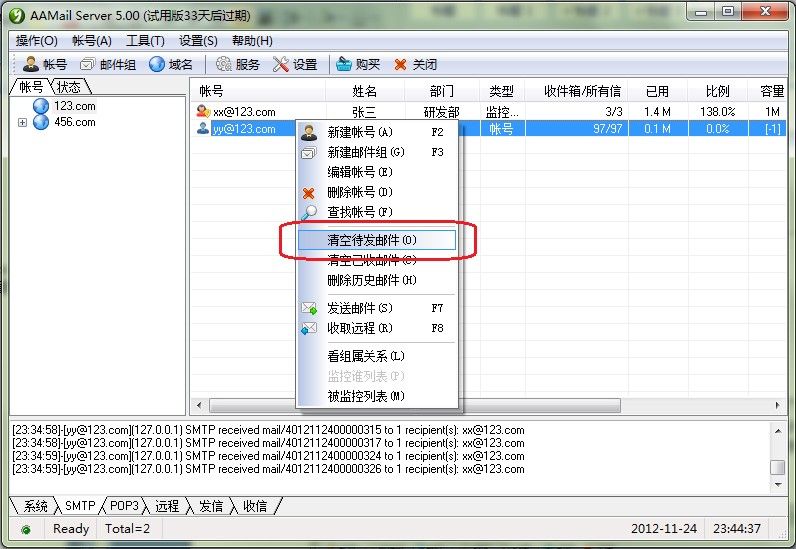Open the 服务 toolbar button
The image size is (796, 549).
click(238, 64)
